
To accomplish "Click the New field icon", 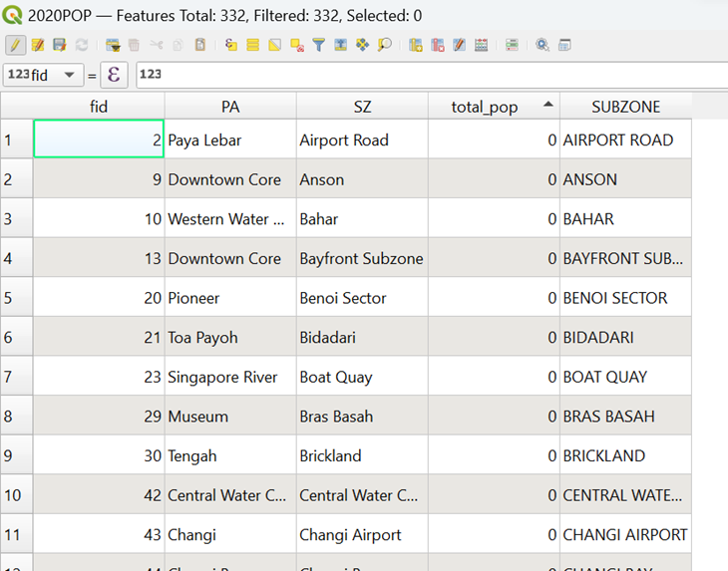I will (x=416, y=45).
